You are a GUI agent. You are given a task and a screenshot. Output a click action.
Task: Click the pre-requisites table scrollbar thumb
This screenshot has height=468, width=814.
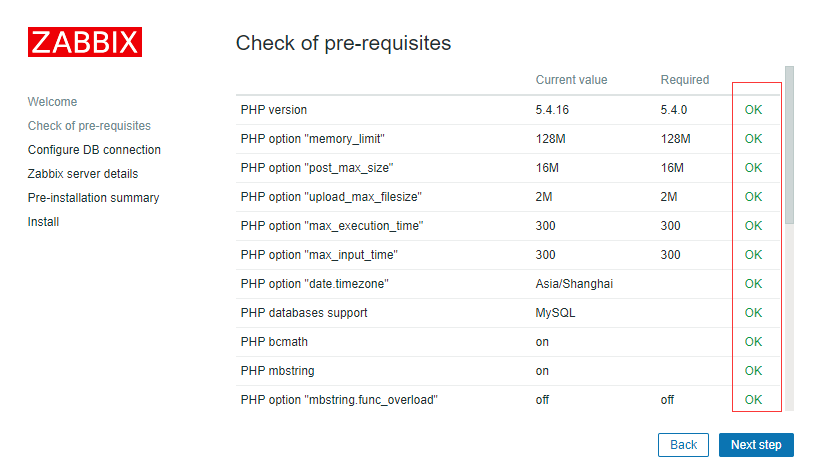point(790,145)
